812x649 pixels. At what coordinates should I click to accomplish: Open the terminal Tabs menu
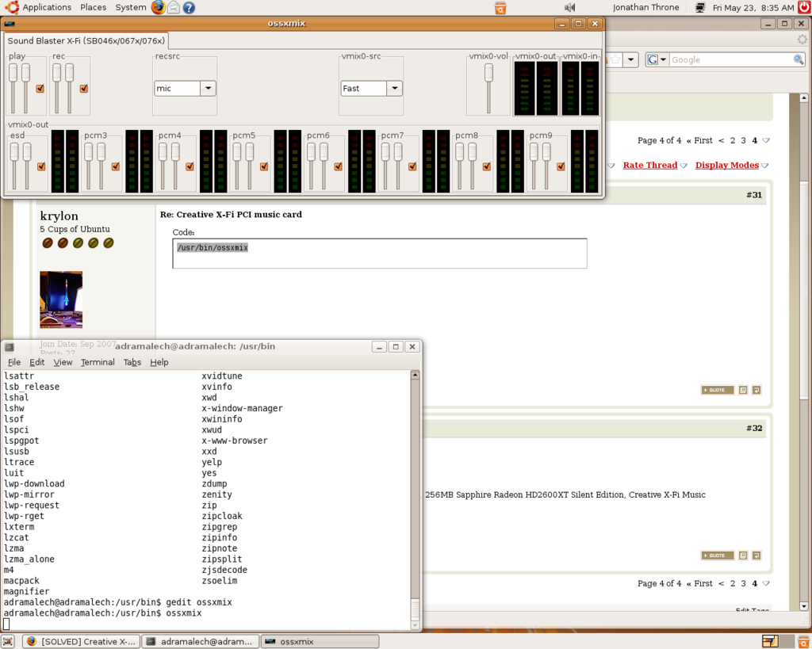[x=132, y=362]
